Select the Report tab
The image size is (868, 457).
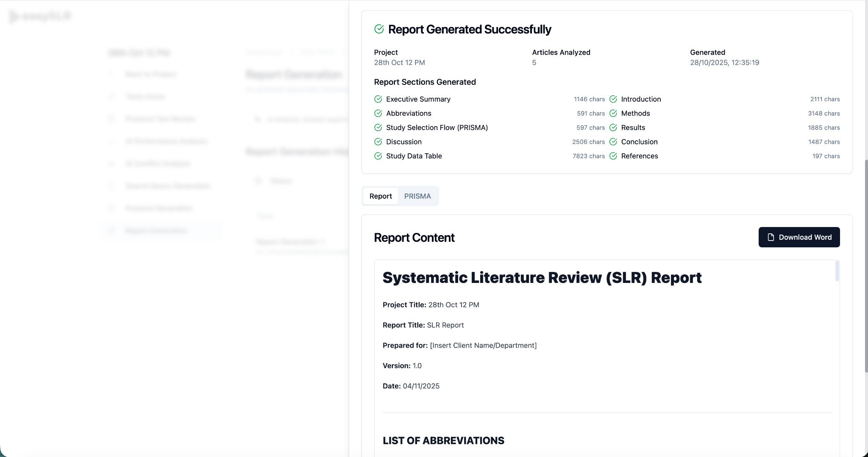click(x=380, y=196)
